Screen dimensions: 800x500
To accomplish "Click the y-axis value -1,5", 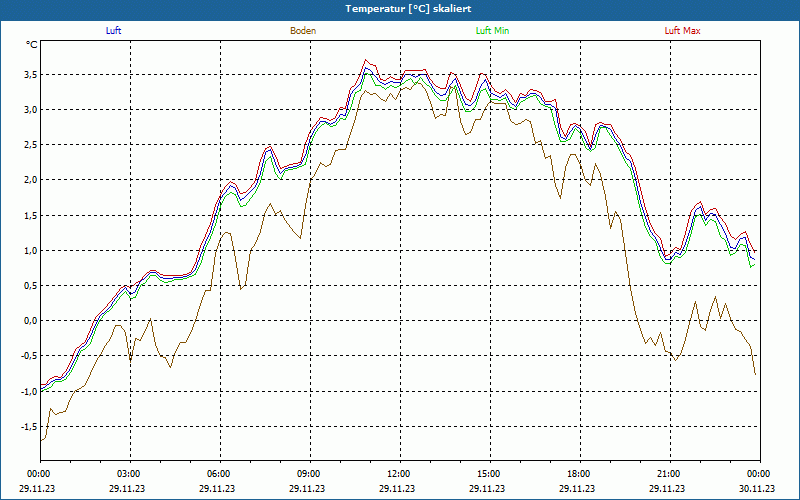I will (x=30, y=427).
